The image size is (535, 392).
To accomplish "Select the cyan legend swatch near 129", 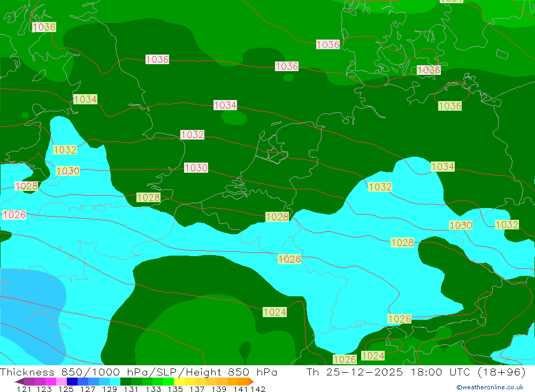I will 115,381.
